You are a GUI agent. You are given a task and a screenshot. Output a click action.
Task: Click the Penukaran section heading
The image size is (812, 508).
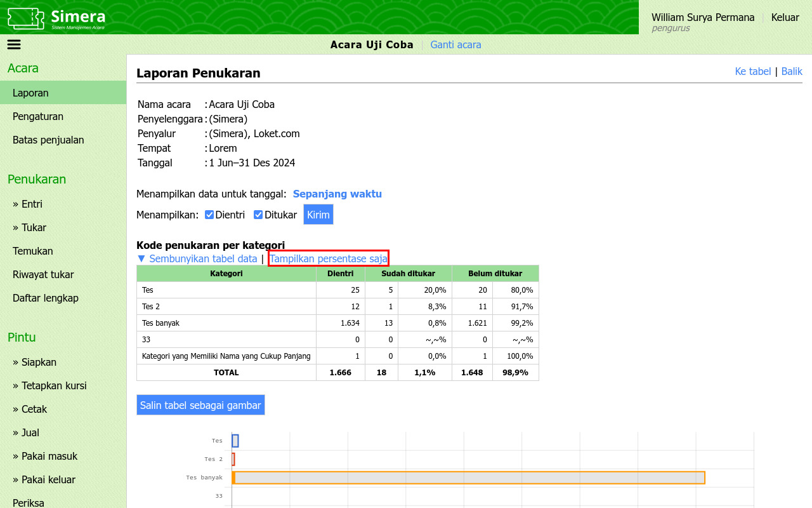point(37,179)
